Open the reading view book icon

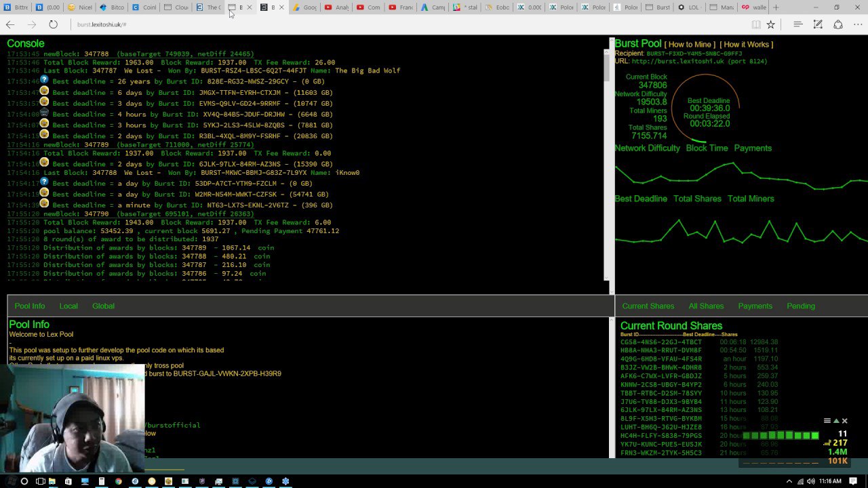(755, 24)
